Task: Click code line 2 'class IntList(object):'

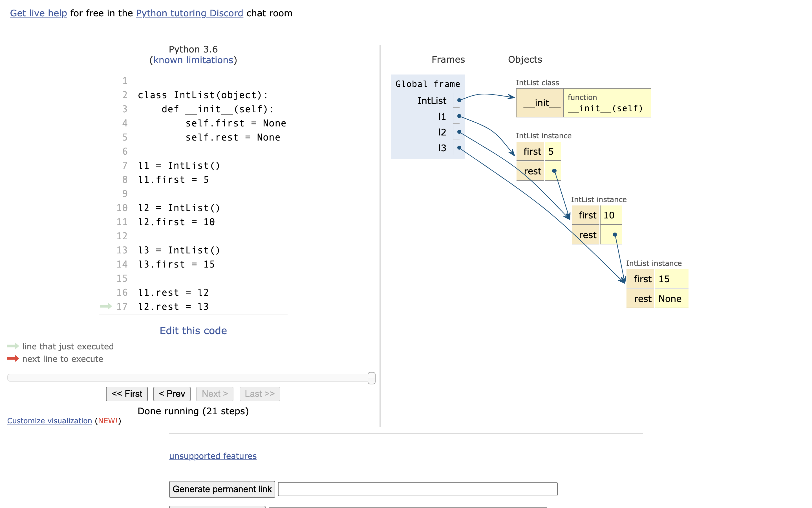Action: click(203, 95)
